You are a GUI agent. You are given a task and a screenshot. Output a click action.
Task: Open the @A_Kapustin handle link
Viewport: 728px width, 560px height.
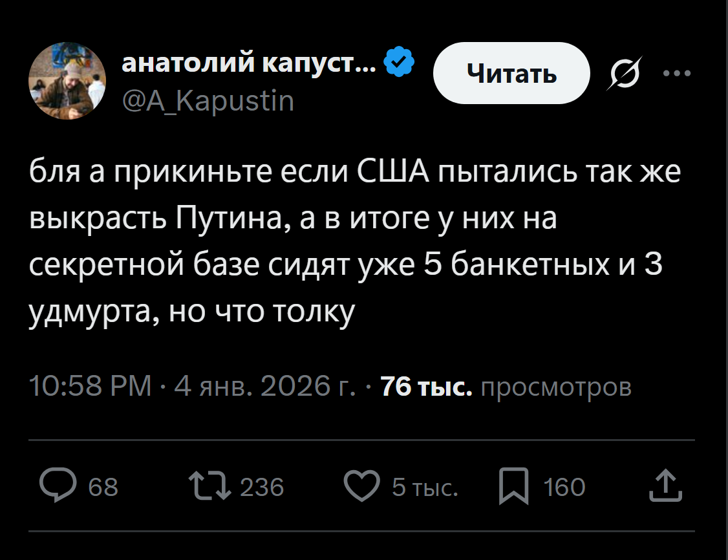pos(208,100)
